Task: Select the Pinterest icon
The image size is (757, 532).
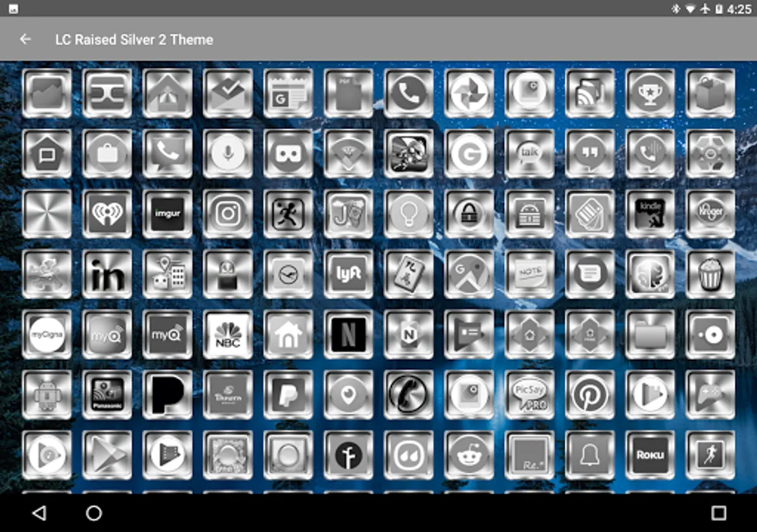Action: [590, 394]
